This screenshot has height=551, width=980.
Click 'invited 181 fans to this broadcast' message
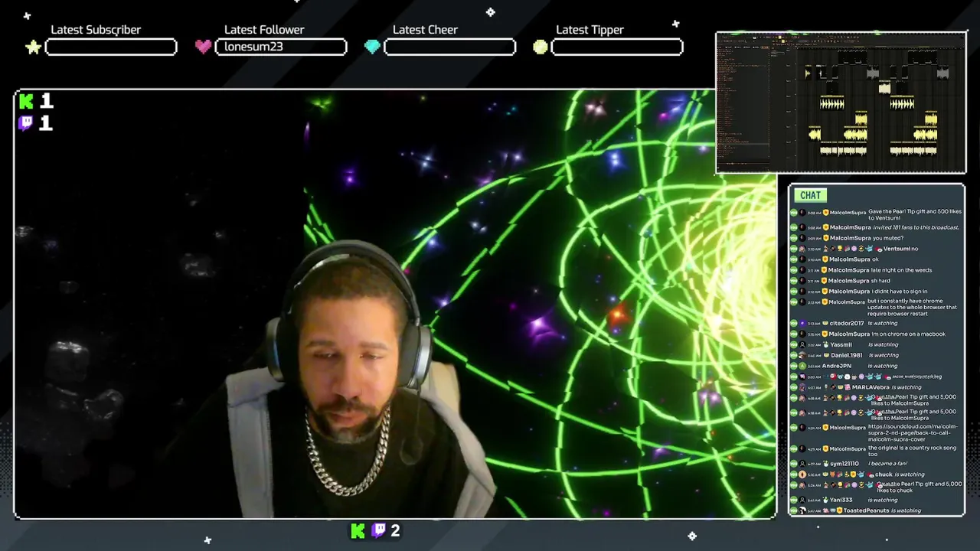916,227
